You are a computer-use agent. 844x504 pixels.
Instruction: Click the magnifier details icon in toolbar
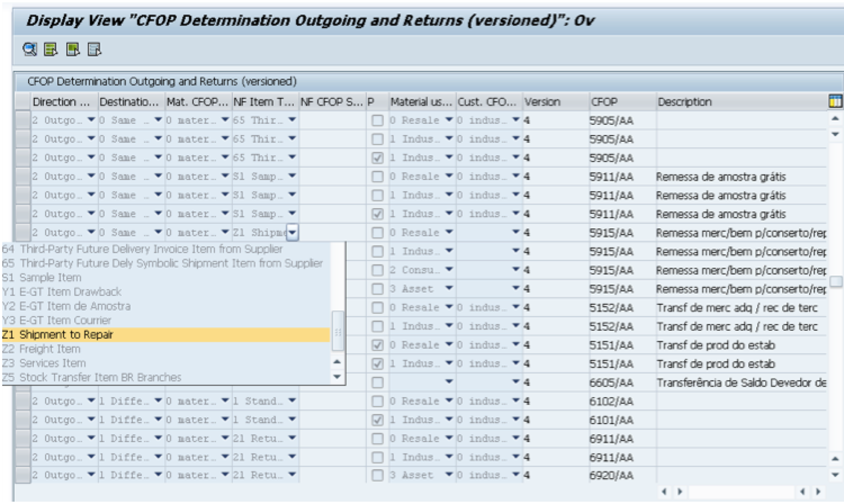(29, 49)
